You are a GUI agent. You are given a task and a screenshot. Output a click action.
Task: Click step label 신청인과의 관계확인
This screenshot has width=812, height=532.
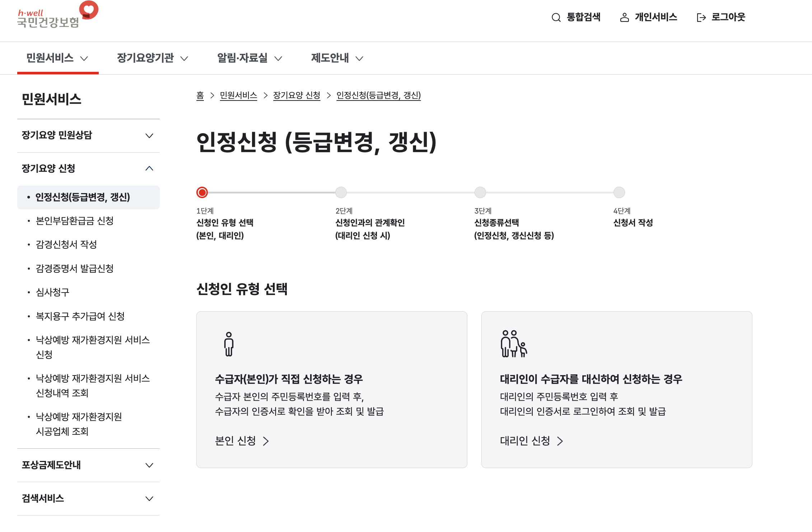click(370, 223)
